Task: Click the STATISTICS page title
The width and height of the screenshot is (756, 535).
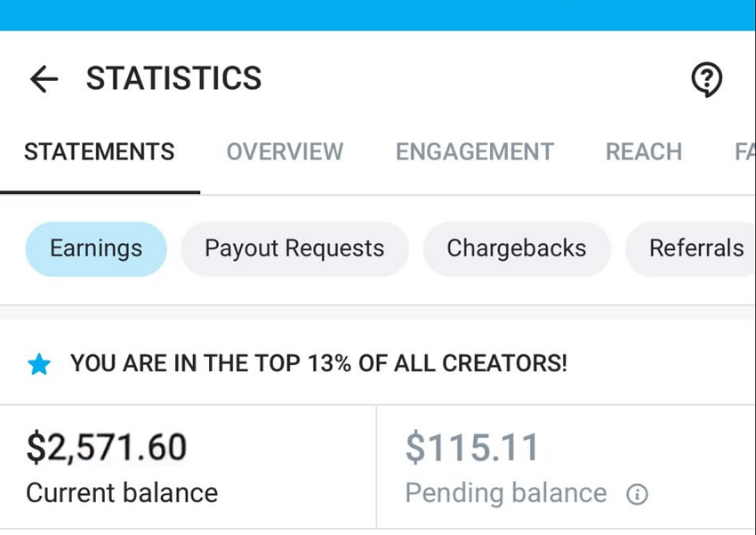Action: [x=173, y=79]
